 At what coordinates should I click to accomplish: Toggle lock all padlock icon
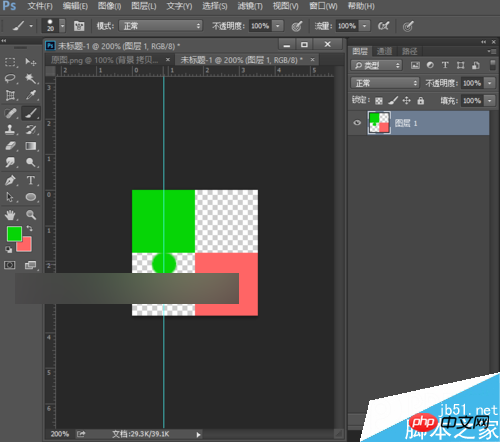[x=421, y=101]
